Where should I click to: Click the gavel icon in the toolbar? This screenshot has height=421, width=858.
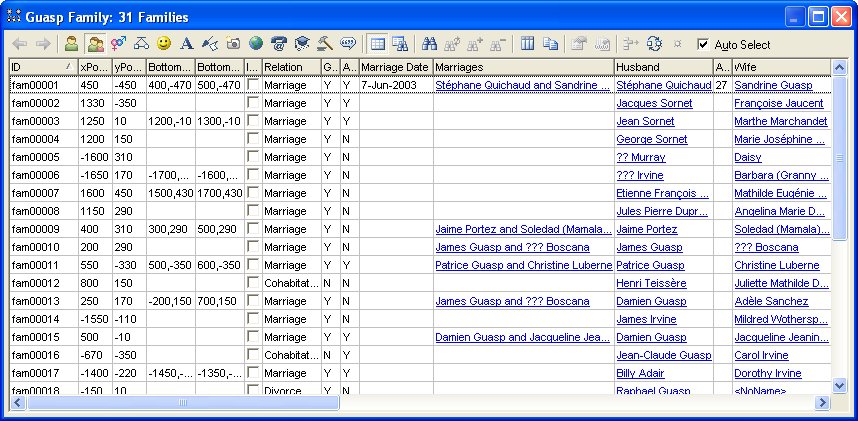[325, 44]
